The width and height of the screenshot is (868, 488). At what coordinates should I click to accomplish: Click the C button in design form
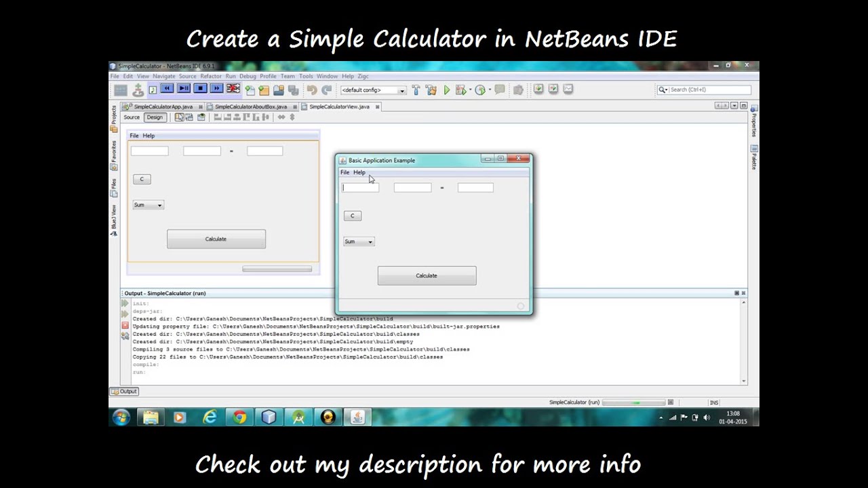coord(142,179)
